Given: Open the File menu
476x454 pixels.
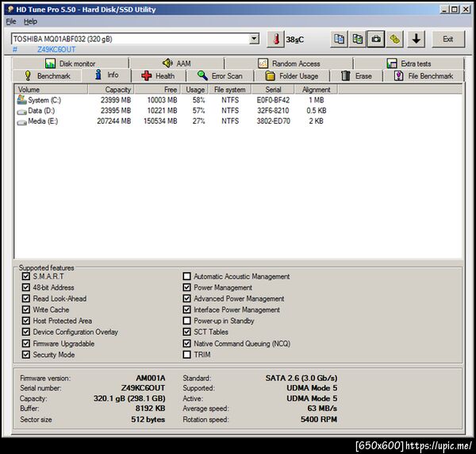Looking at the screenshot, I should pyautogui.click(x=11, y=21).
